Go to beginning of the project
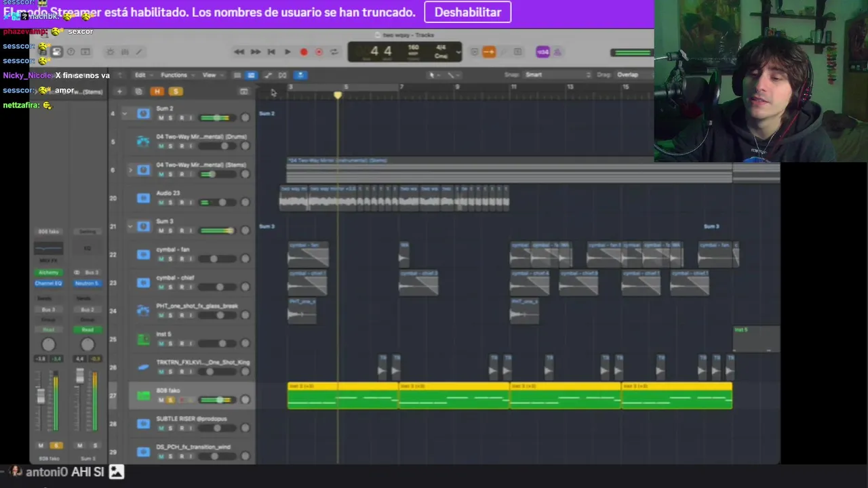Image resolution: width=868 pixels, height=488 pixels. click(271, 52)
